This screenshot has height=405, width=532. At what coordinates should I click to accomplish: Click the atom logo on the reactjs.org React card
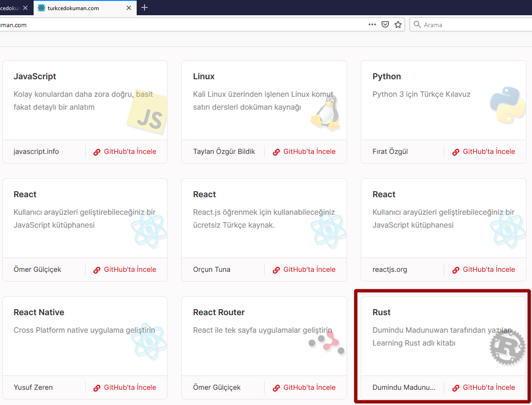click(x=508, y=230)
